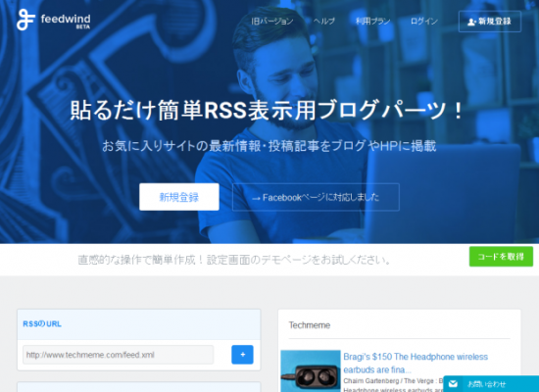Open the ログイン link in header
539x392 pixels.
pos(424,22)
